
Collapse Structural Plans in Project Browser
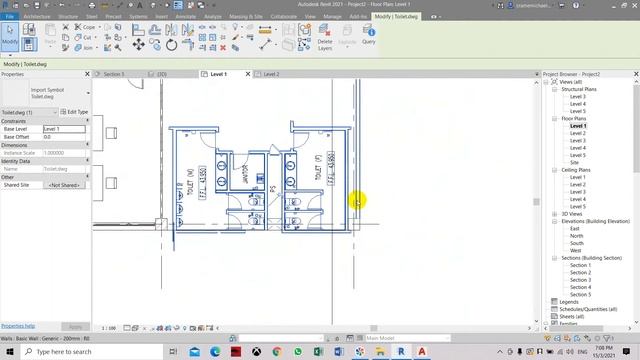(554, 89)
